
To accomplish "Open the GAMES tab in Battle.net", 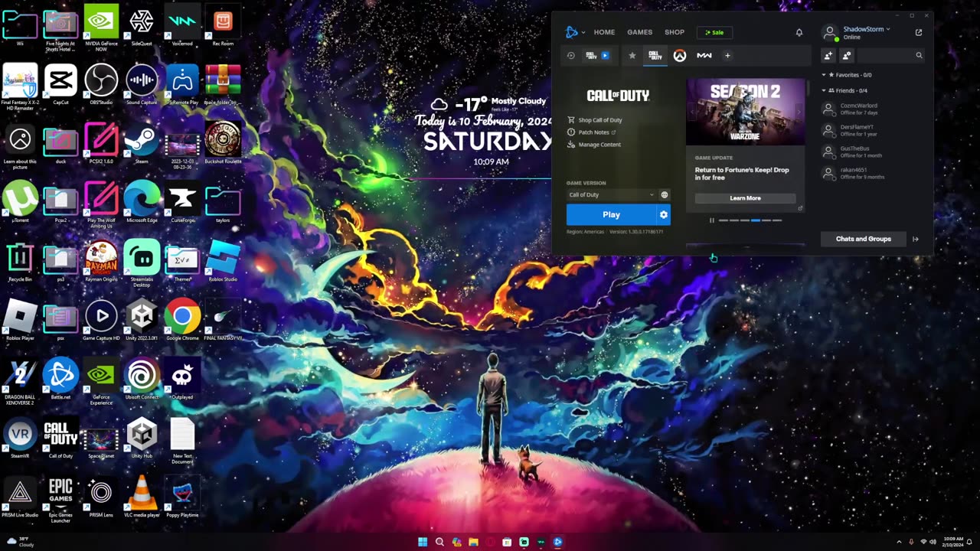I will [639, 32].
